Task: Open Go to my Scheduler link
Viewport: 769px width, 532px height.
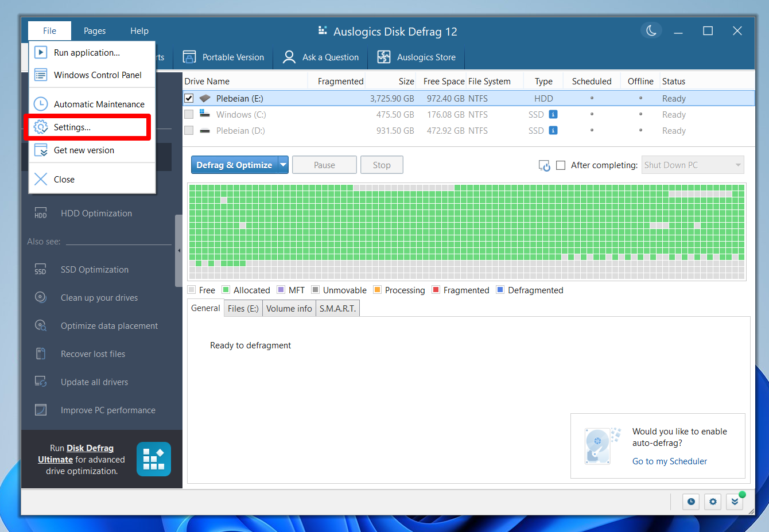Action: point(670,461)
